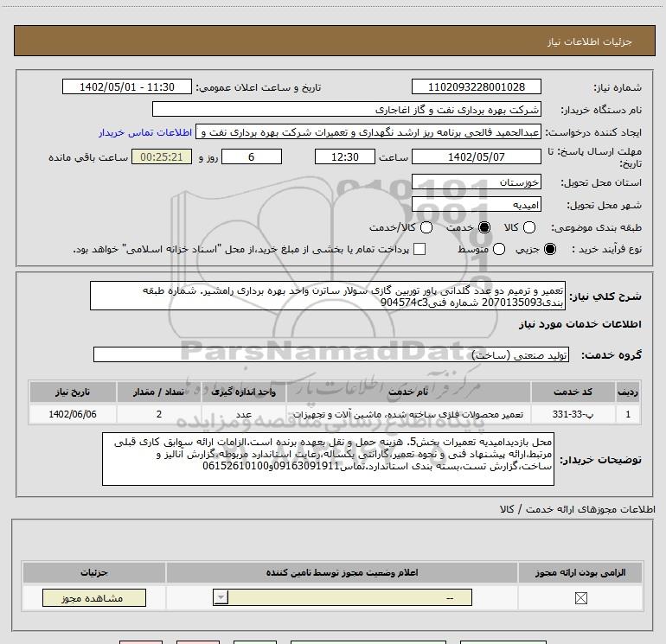Click service code cell پ-33-331
This screenshot has width=666, height=644.
coord(573,414)
